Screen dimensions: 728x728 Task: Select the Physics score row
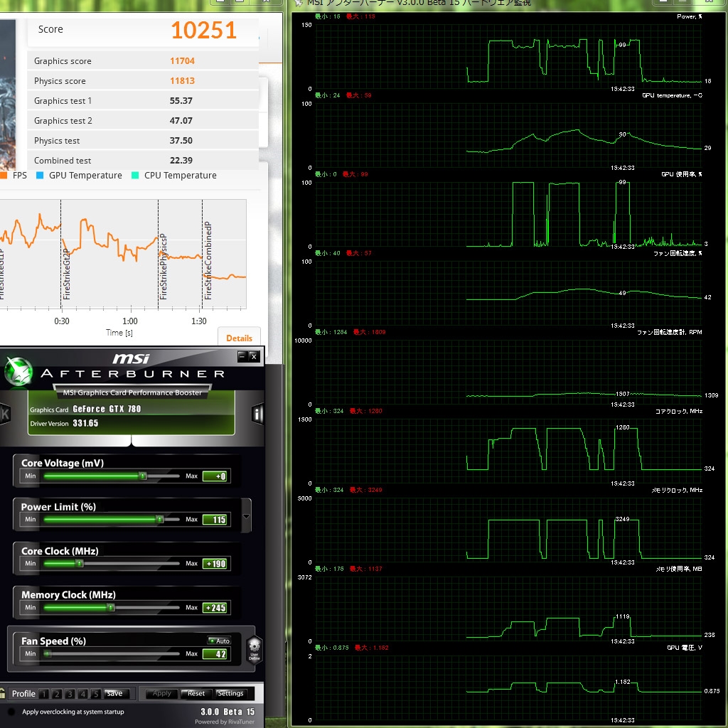pyautogui.click(x=143, y=81)
